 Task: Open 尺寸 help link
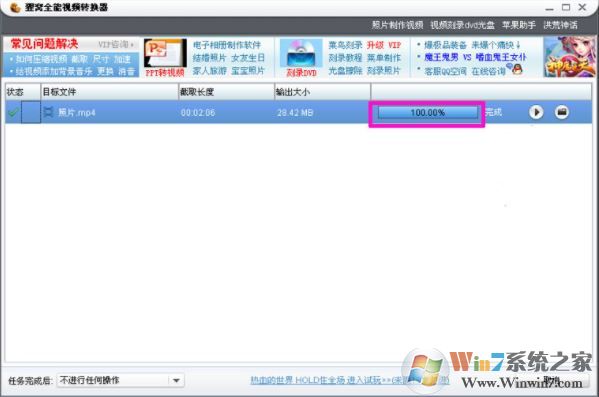101,59
